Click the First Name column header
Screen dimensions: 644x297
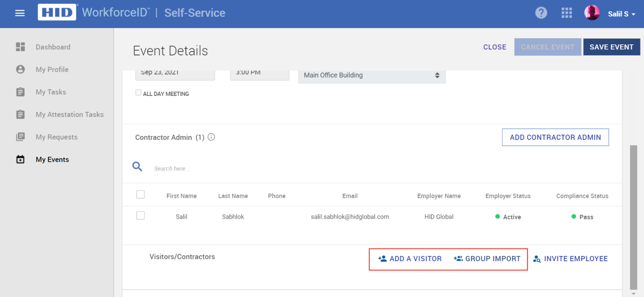(181, 196)
